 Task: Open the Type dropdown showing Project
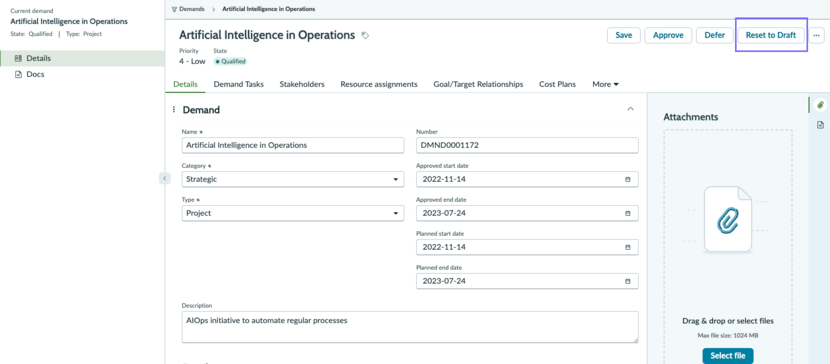coord(293,213)
